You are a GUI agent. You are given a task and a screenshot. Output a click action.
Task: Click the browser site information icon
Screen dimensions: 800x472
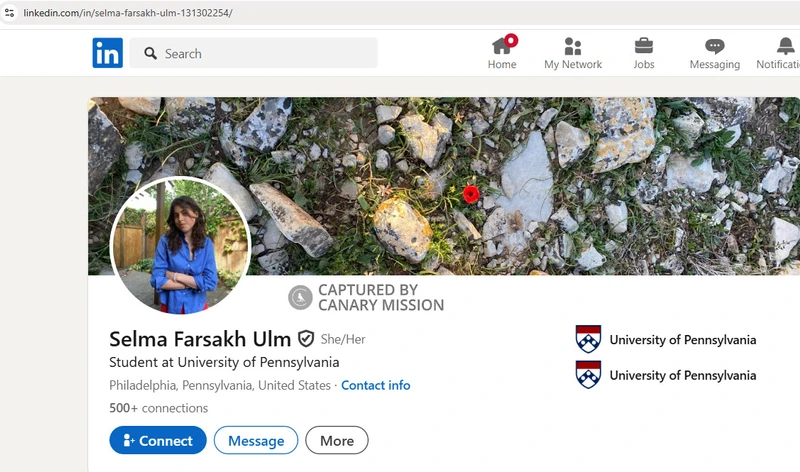pyautogui.click(x=9, y=13)
